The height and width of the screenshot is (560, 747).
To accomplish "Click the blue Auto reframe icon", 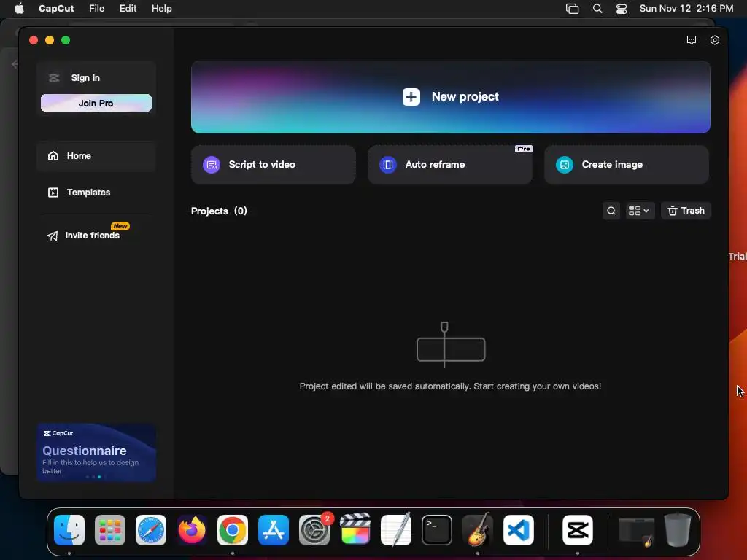I will pyautogui.click(x=388, y=165).
